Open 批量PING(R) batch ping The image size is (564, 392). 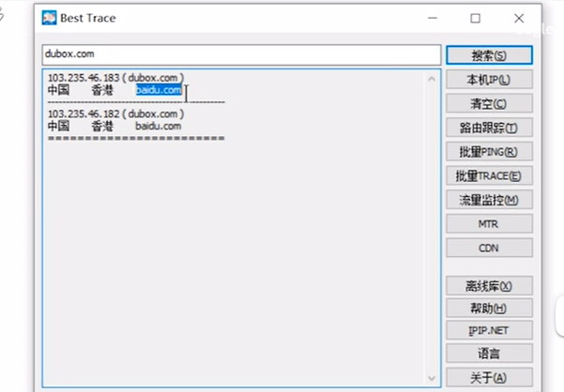(489, 152)
